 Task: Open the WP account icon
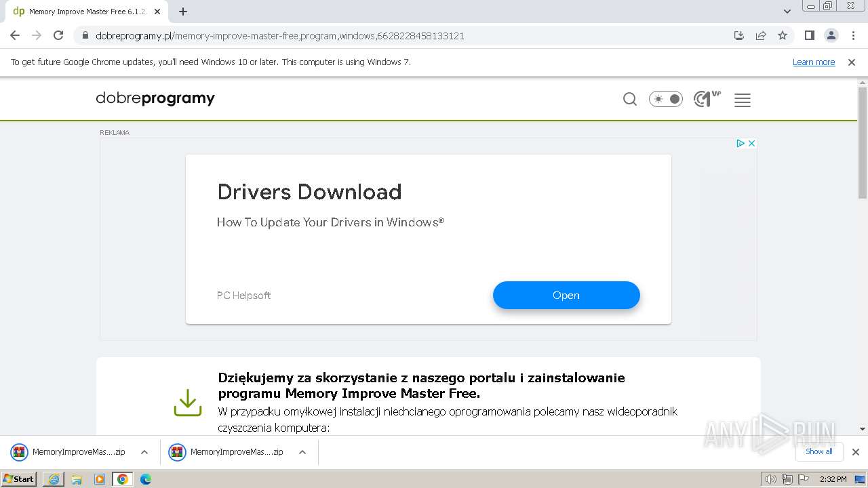coord(707,99)
